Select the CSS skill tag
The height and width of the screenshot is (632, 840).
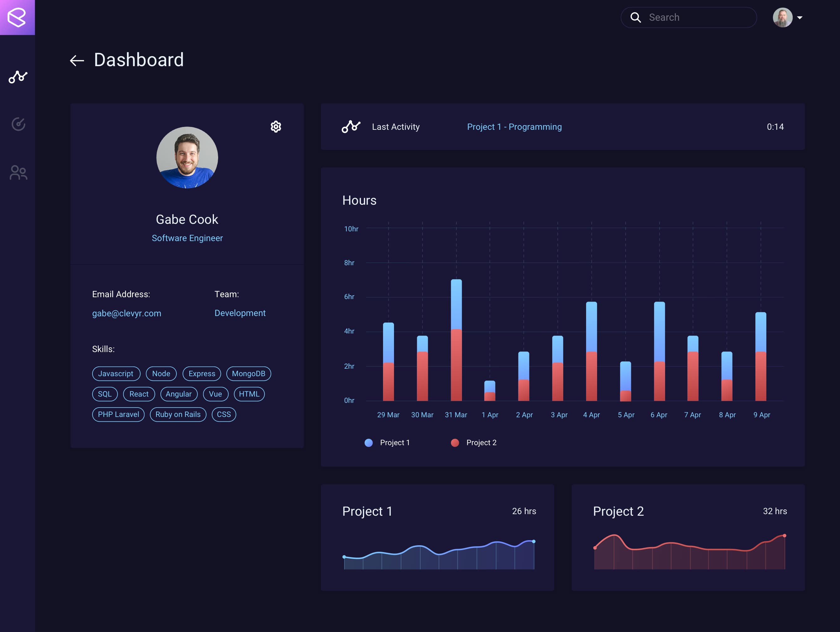click(x=223, y=414)
